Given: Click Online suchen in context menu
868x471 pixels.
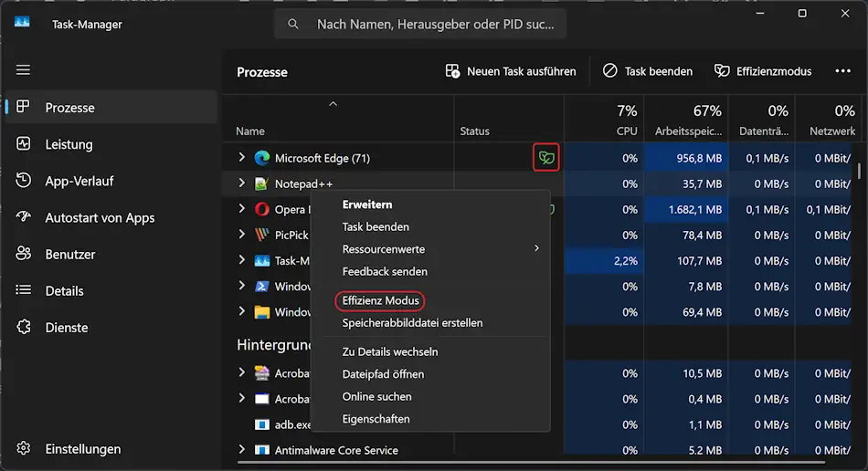Looking at the screenshot, I should [x=376, y=396].
